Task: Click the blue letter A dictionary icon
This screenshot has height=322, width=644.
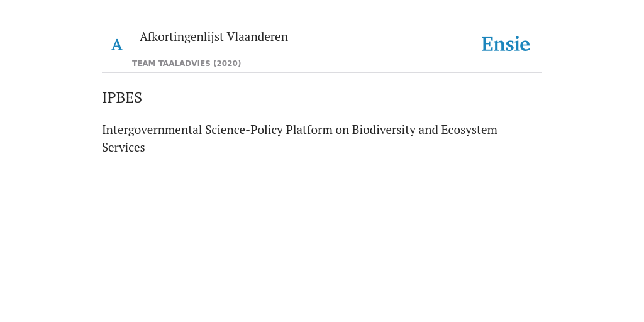Action: pyautogui.click(x=116, y=45)
